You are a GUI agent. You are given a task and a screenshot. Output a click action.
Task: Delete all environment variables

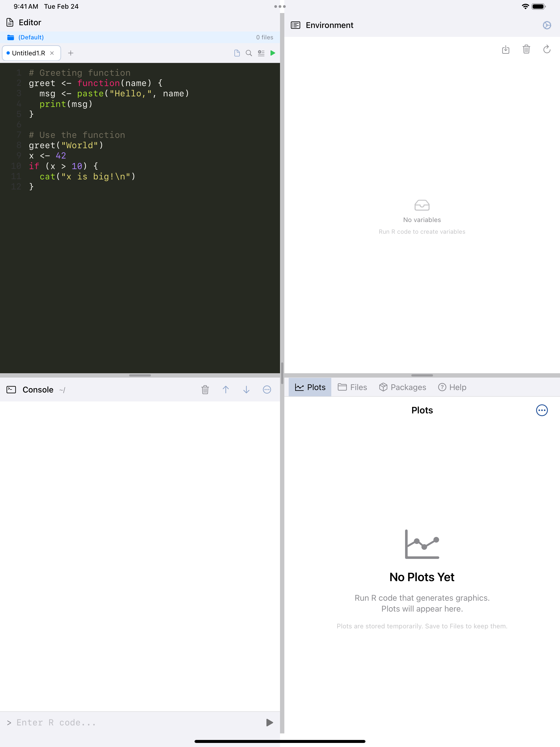[x=526, y=49]
